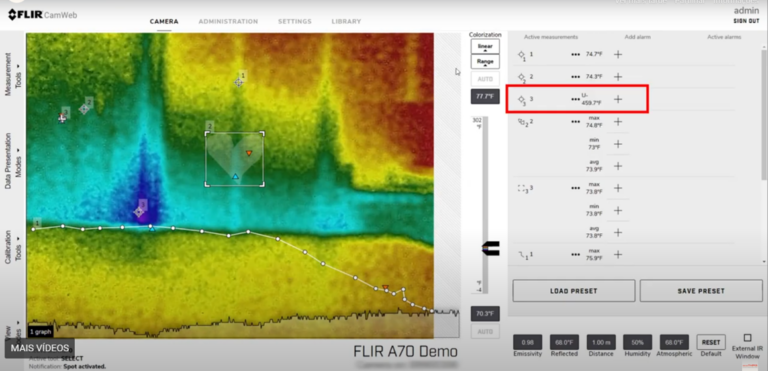Add alarm for spot 3 using plus icon
Viewport: 768px width, 371px height.
618,99
